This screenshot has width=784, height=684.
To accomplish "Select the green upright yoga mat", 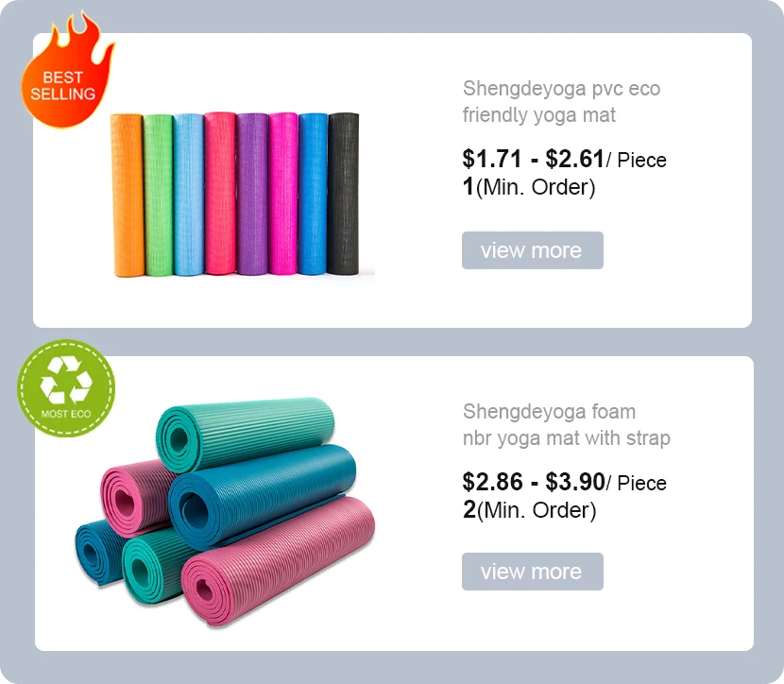I will tap(158, 195).
